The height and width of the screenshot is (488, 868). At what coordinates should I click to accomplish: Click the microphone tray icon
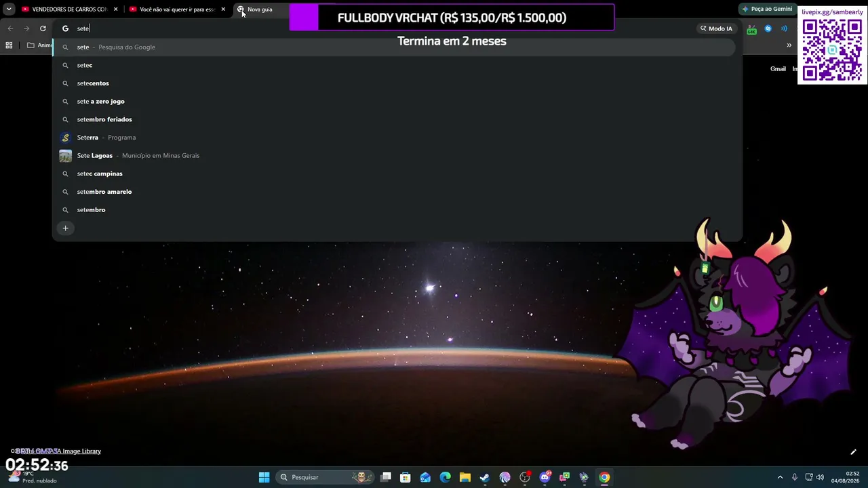click(795, 477)
